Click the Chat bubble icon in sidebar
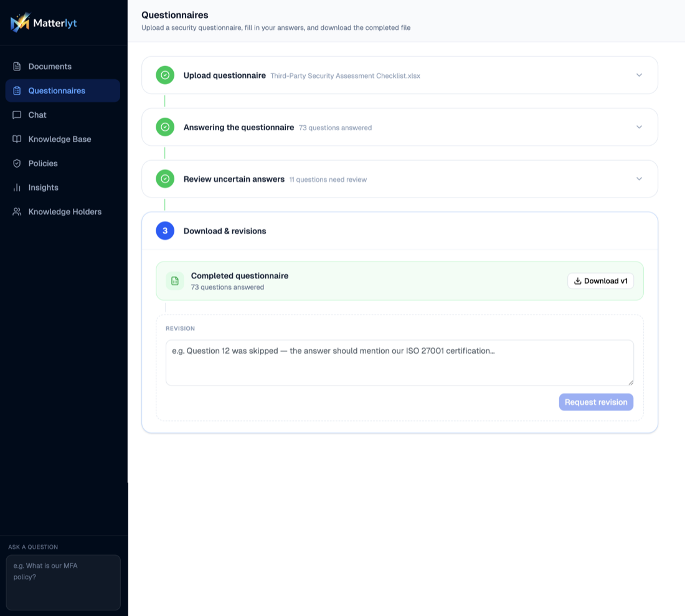Image resolution: width=685 pixels, height=616 pixels. [x=17, y=115]
